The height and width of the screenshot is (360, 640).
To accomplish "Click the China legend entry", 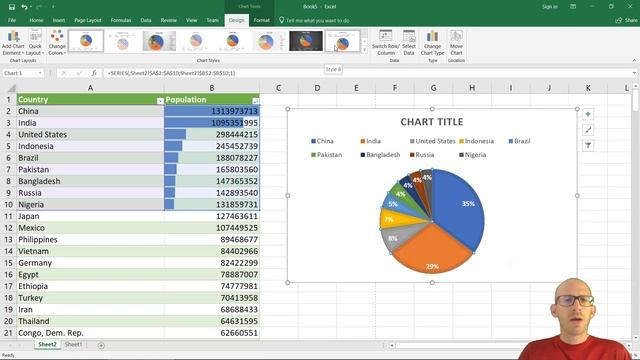I will point(322,141).
